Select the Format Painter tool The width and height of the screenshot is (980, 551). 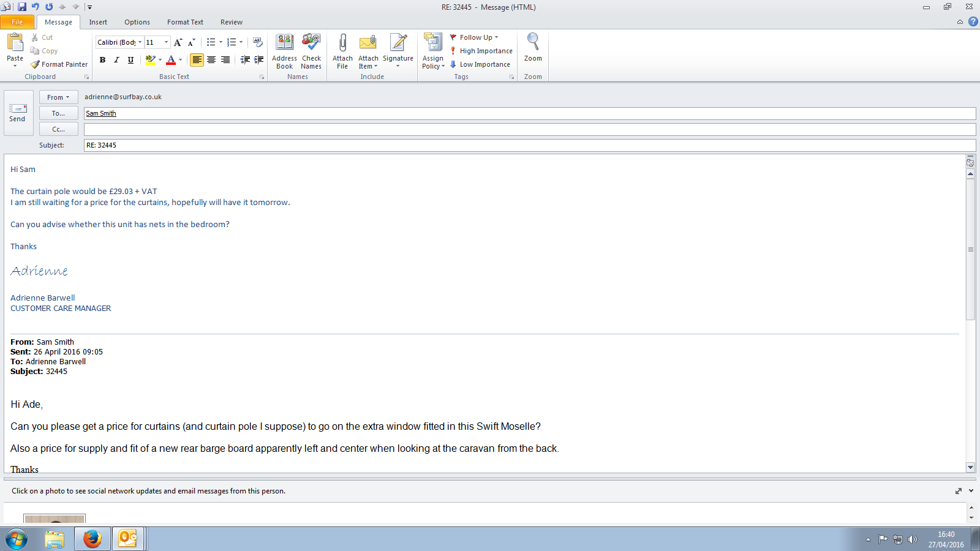pos(59,64)
